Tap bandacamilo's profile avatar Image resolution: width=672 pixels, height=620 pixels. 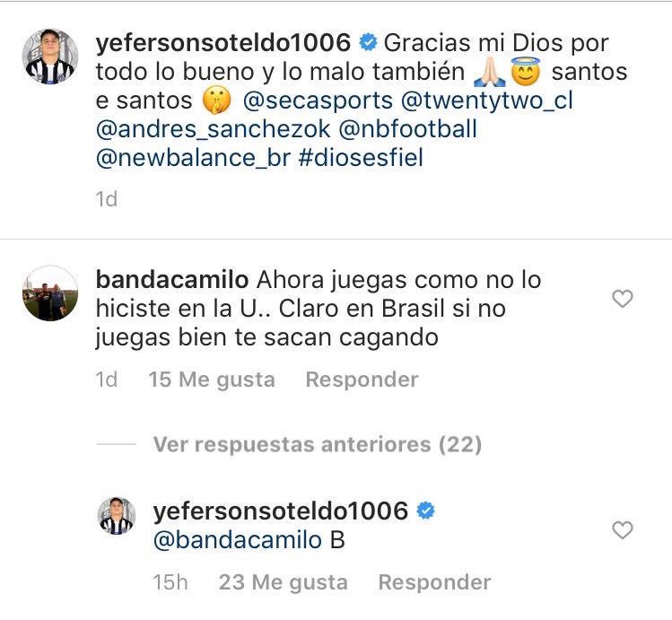coord(48,293)
